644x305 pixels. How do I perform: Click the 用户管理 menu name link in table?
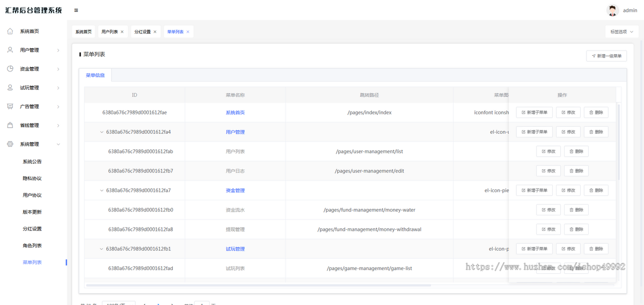235,132
